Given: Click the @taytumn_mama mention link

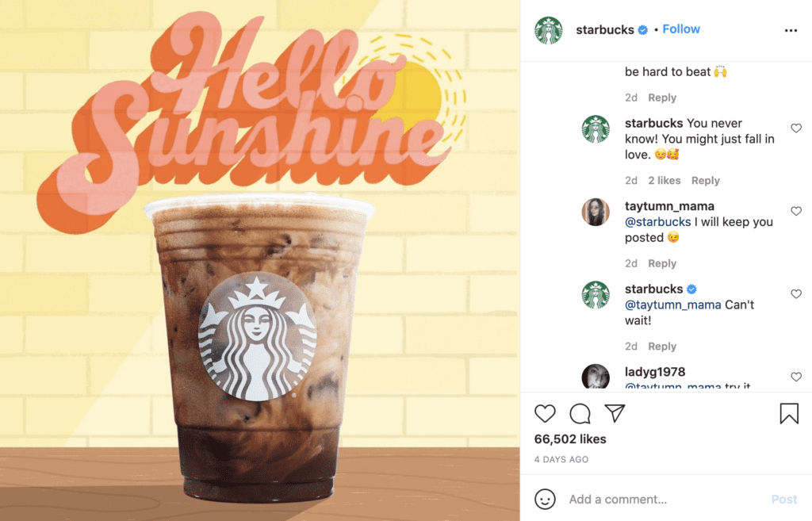Looking at the screenshot, I should coord(672,305).
